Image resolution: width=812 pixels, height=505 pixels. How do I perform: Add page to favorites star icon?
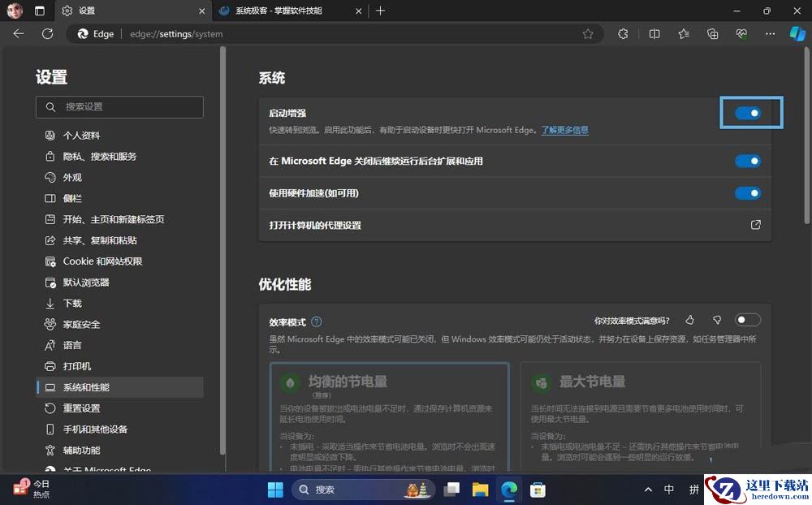(588, 33)
